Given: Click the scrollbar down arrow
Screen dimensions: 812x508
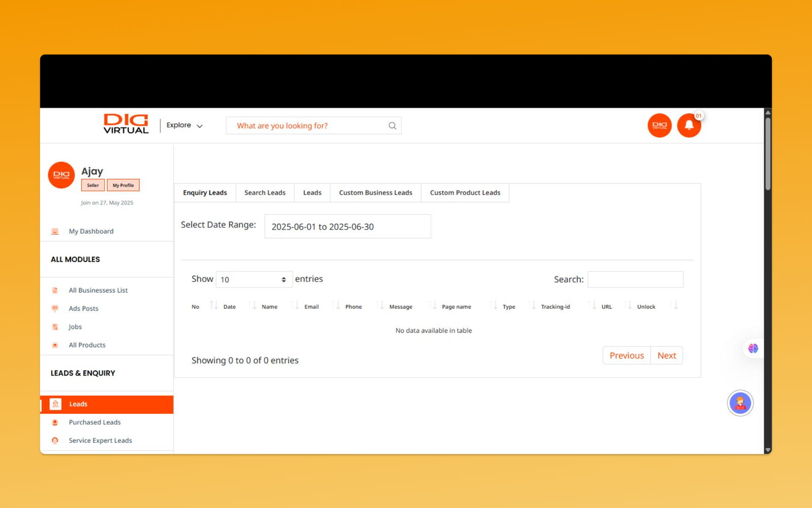Looking at the screenshot, I should (x=768, y=450).
